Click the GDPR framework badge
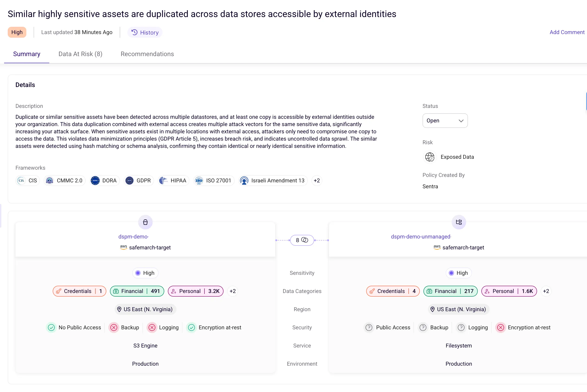The height and width of the screenshot is (392, 587). coord(139,181)
